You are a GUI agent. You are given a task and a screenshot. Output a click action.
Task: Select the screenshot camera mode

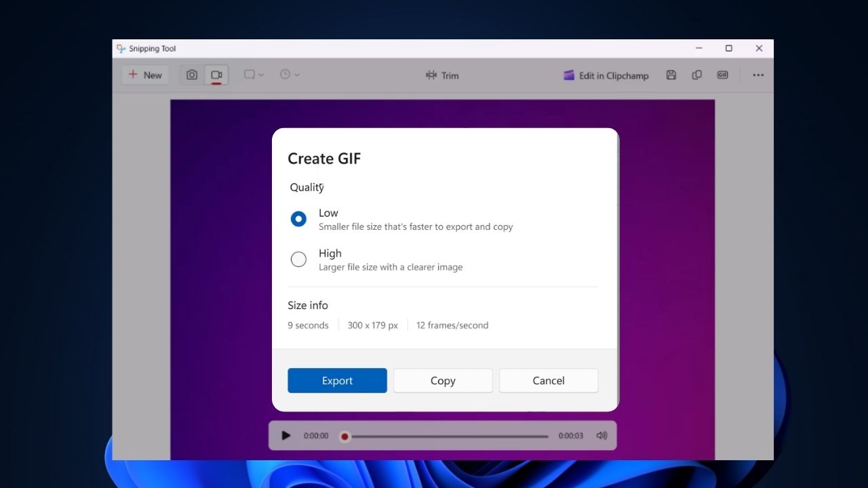[x=191, y=75]
